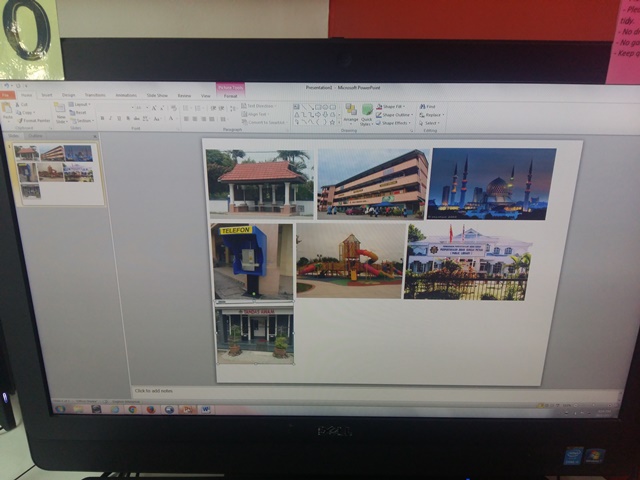Click Increase Font Size icon
This screenshot has height=480, width=640.
tap(154, 108)
